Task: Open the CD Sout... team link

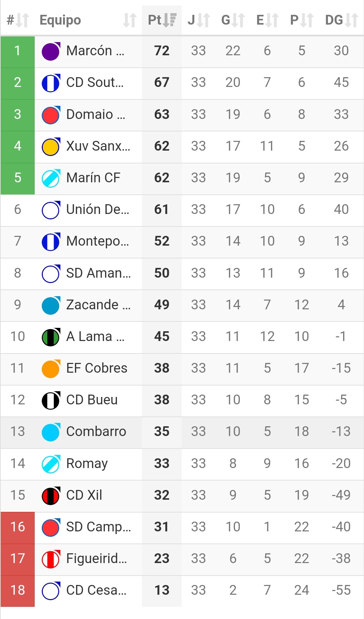Action: click(95, 83)
